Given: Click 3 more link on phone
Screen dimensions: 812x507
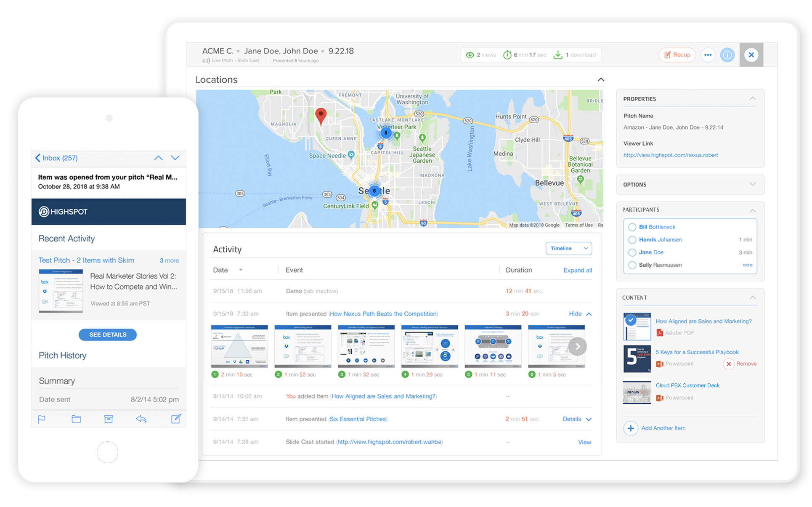Looking at the screenshot, I should pyautogui.click(x=169, y=261).
